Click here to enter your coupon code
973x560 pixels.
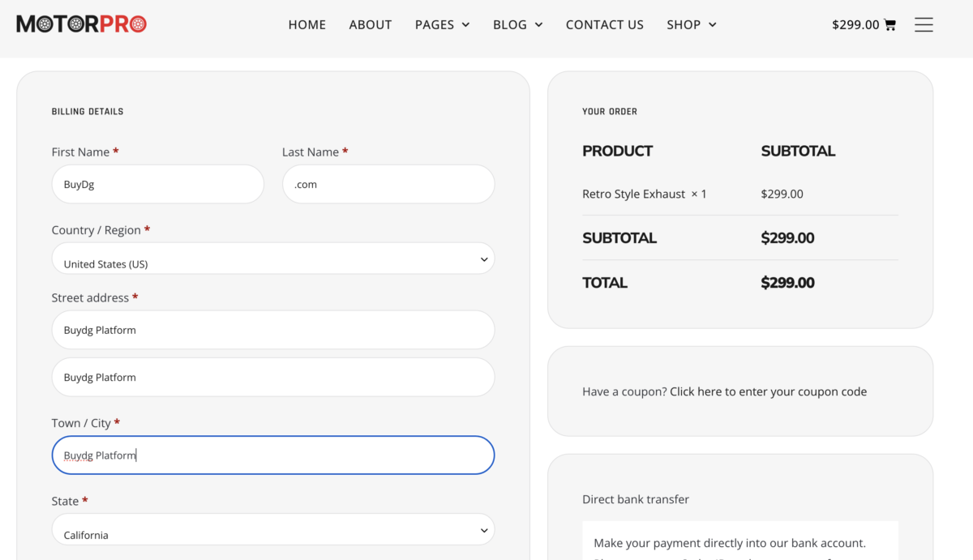point(767,391)
